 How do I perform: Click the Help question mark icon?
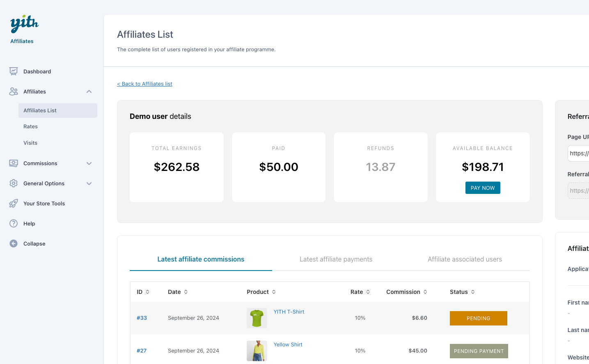(14, 223)
